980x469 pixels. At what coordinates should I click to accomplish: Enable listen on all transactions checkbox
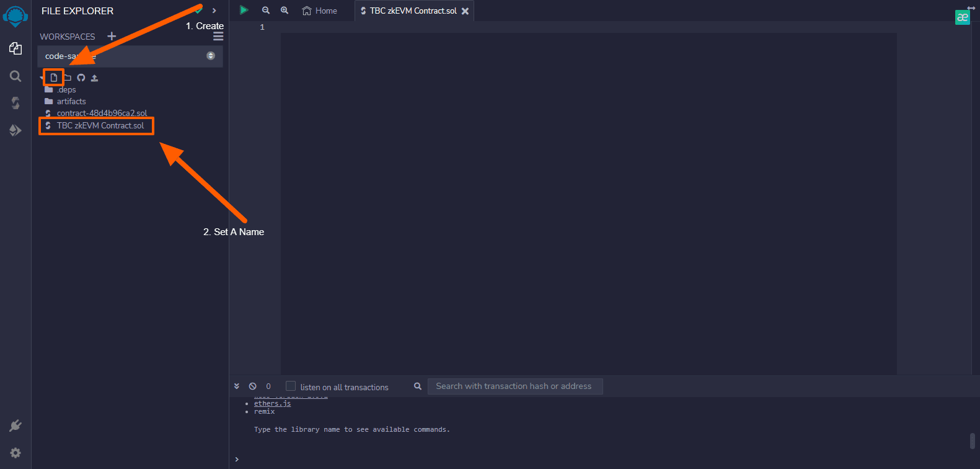291,386
